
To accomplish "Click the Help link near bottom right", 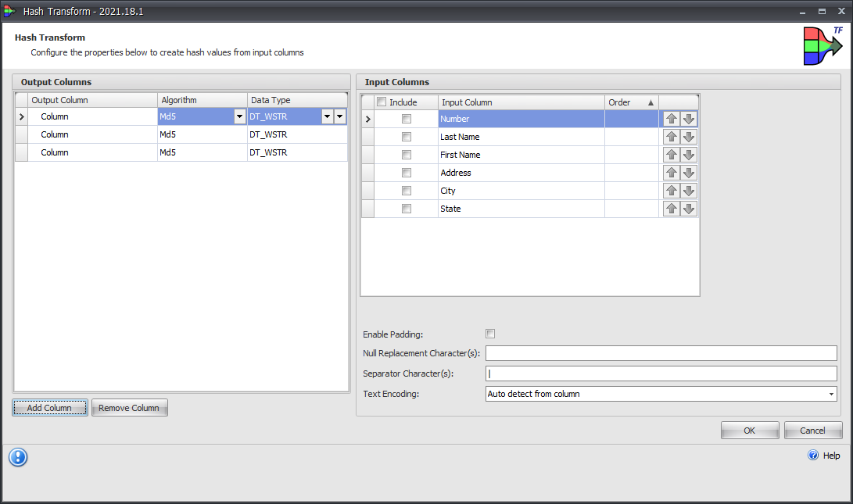I will point(830,455).
